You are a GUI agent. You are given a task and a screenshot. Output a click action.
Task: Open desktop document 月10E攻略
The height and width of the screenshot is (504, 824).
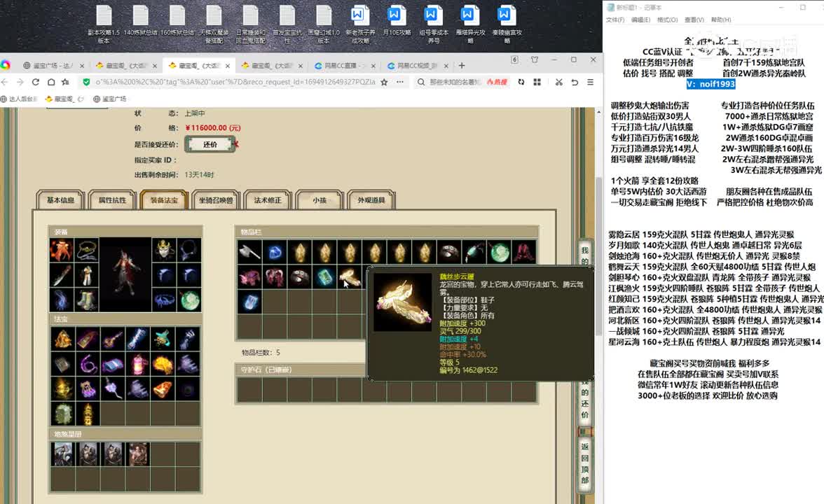pos(397,21)
